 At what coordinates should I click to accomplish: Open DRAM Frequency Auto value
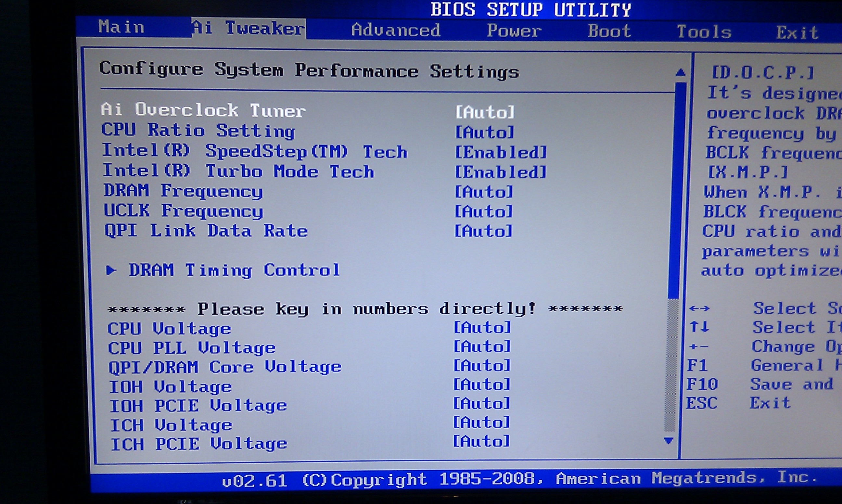(x=484, y=192)
